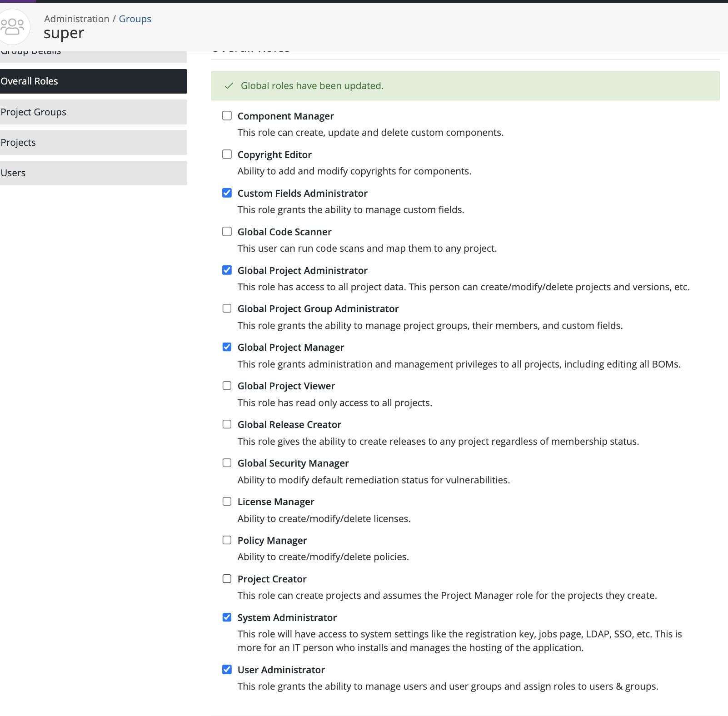
Task: Select the Projects sidebar entry
Action: tap(18, 142)
